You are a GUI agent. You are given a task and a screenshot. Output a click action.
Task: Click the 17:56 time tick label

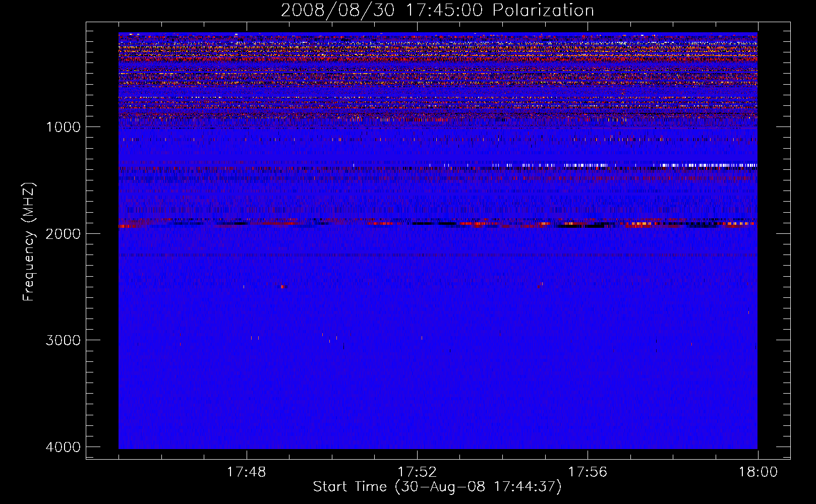point(588,472)
